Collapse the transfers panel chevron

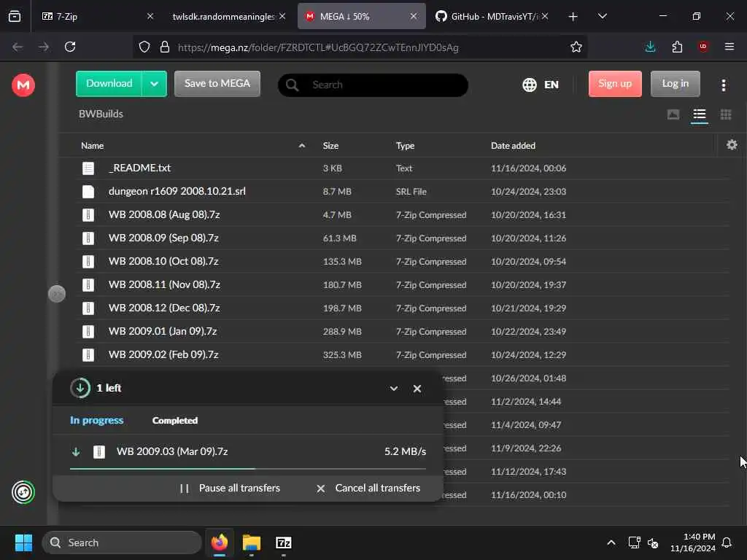[393, 389]
